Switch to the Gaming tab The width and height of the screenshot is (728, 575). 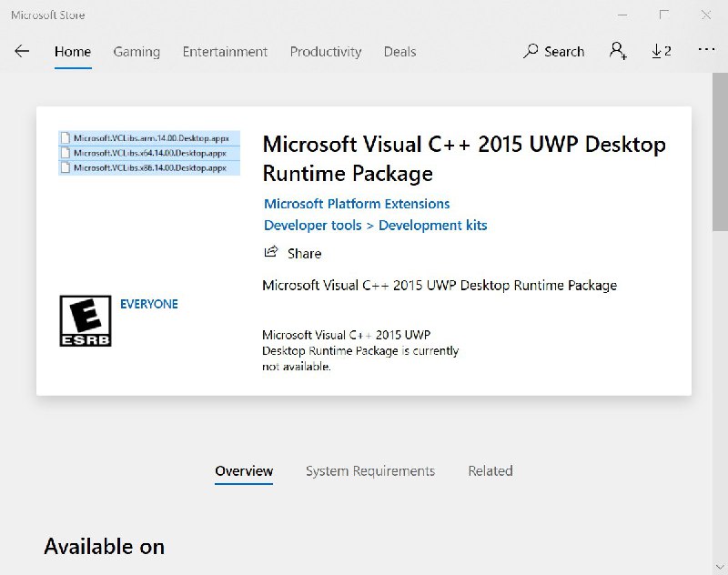click(x=136, y=52)
